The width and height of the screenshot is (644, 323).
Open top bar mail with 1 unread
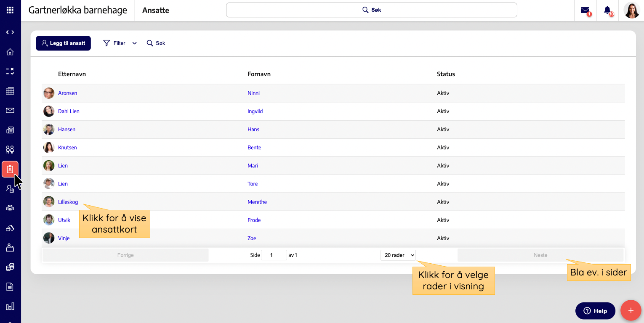(x=585, y=11)
